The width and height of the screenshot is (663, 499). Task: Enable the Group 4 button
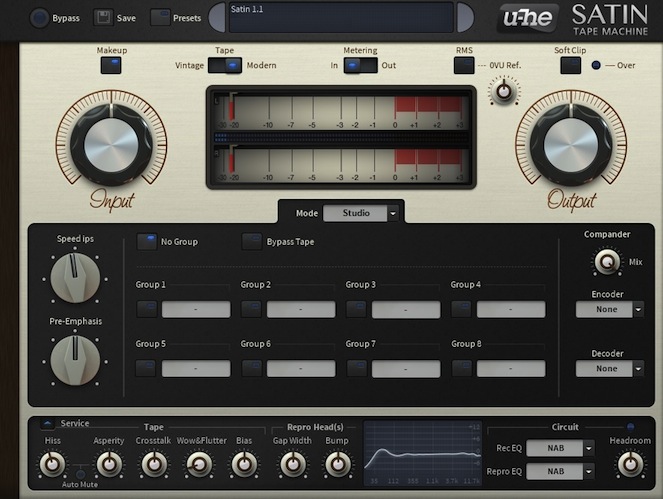[461, 309]
